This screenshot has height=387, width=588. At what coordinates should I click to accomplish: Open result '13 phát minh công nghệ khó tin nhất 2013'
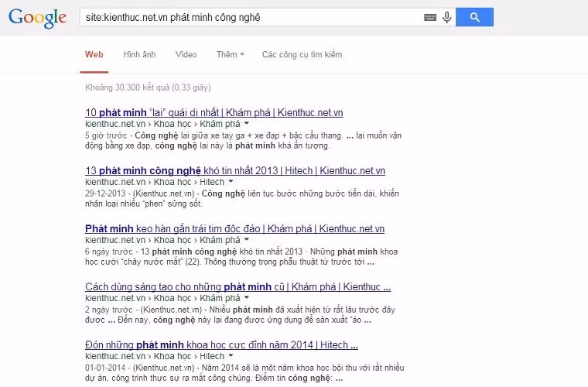tap(235, 170)
